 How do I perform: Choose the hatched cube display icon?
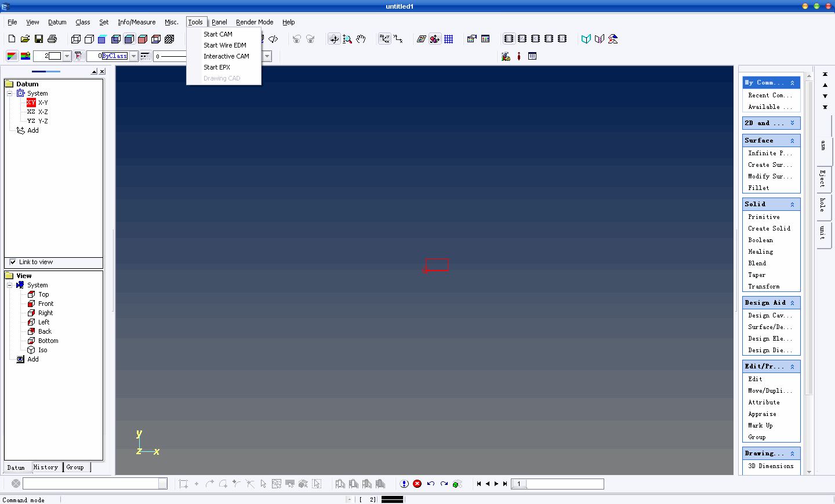(169, 39)
